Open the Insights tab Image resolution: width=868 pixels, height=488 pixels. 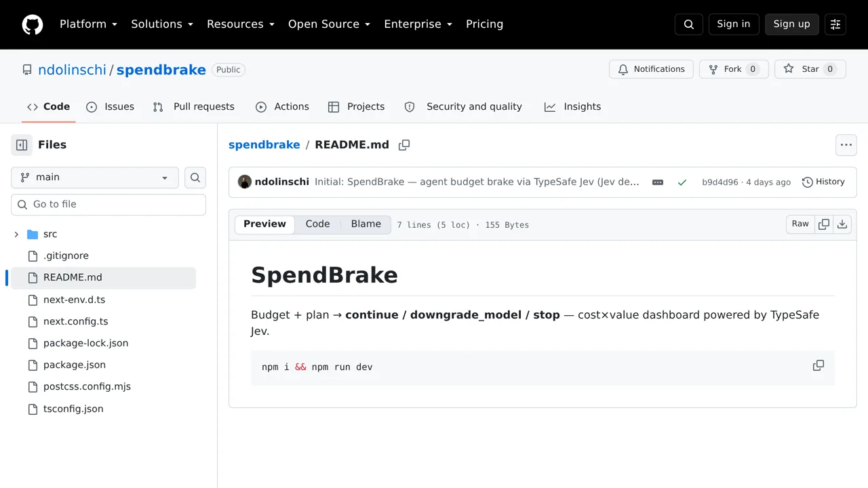tap(573, 107)
